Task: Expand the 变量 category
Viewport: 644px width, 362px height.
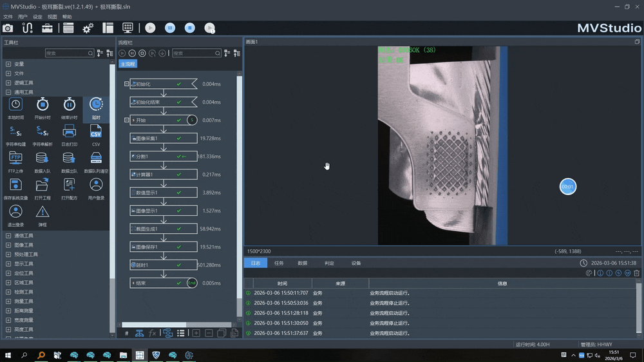Action: 8,64
